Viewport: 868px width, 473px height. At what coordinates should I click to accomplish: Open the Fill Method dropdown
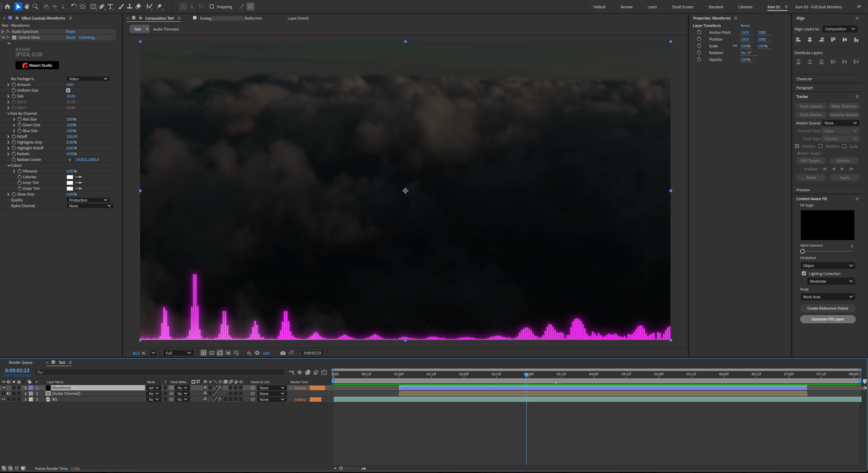click(x=828, y=266)
